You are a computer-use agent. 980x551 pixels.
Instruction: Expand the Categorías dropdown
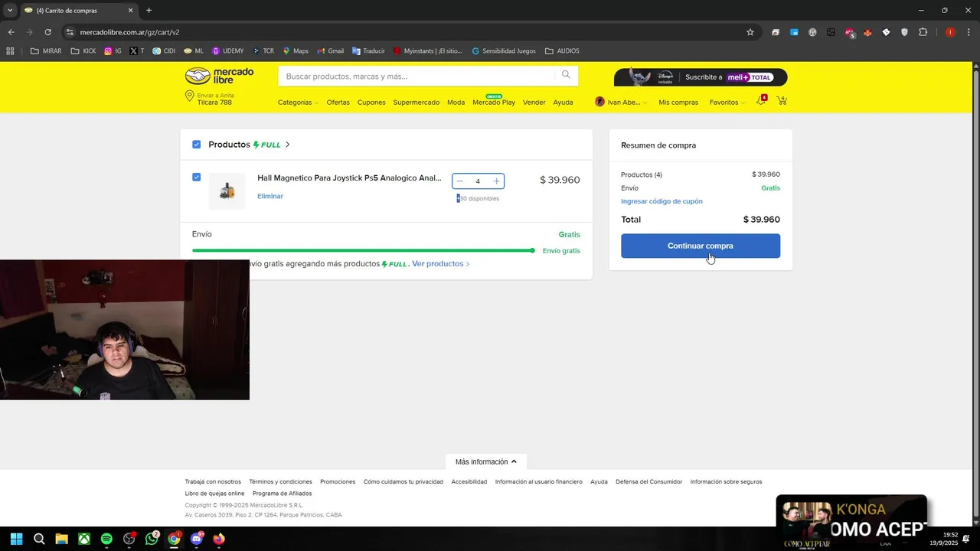click(298, 103)
